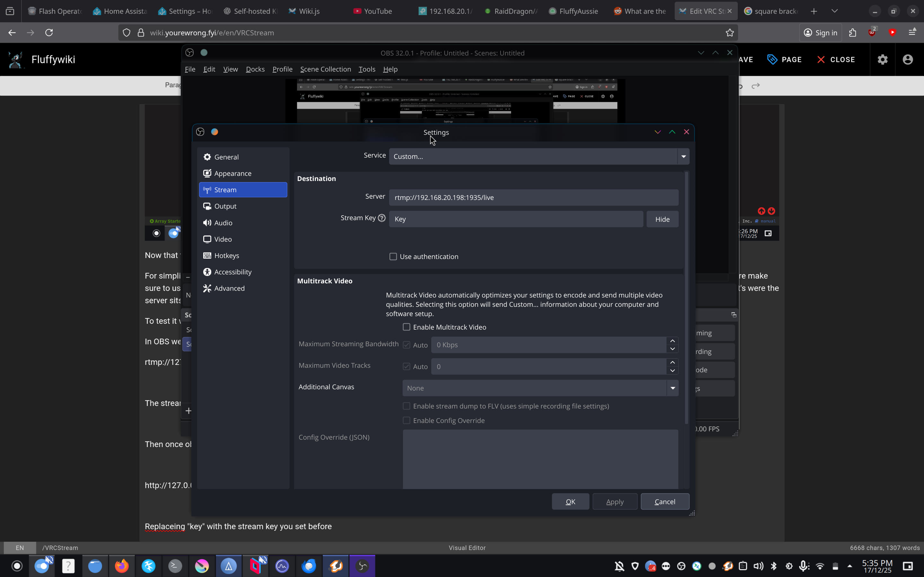This screenshot has width=924, height=577.
Task: Open the page properties tag icon
Action: 772,60
